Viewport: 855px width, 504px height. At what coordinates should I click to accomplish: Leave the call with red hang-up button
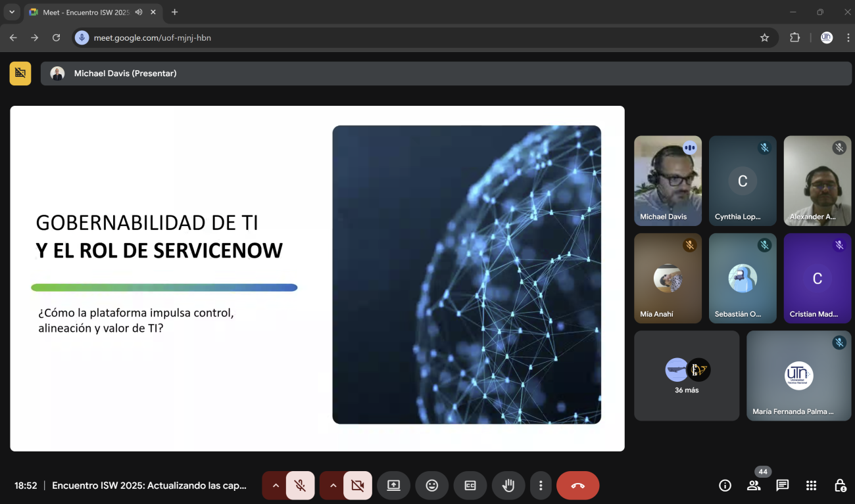pyautogui.click(x=577, y=486)
